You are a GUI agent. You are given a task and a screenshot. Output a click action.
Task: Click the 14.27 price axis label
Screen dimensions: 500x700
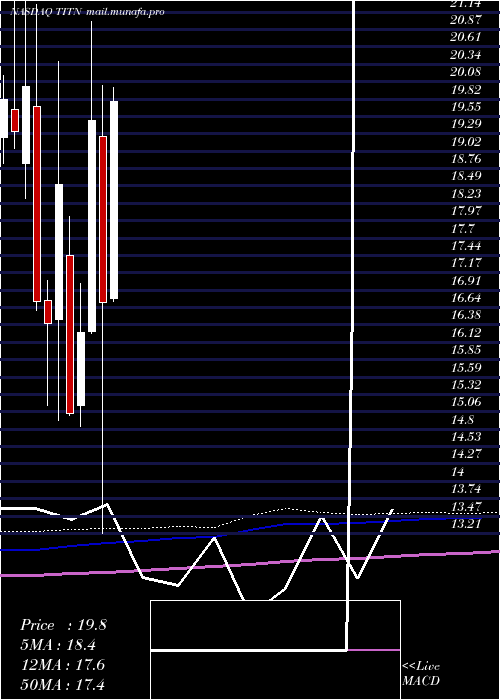pos(466,454)
